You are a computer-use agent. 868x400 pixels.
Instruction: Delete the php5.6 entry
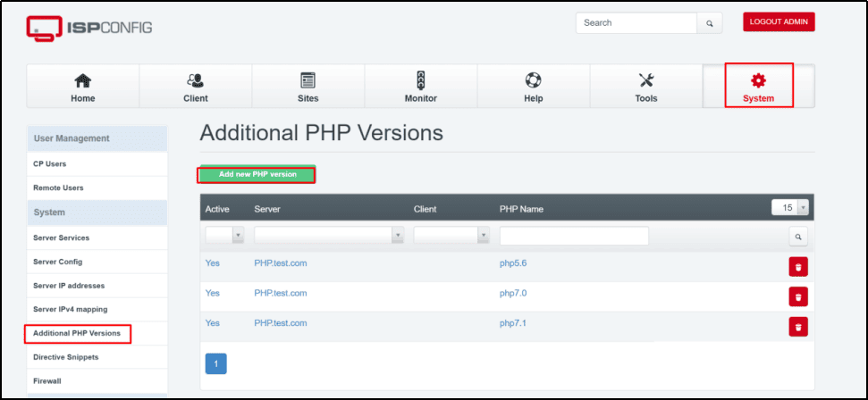click(797, 266)
